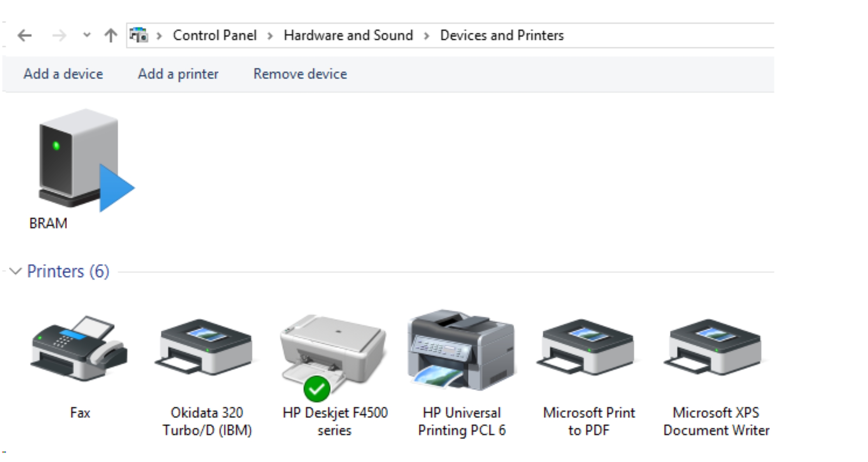Viewport: 868px width, 462px height.
Task: Click Microsoft Print to PDF label
Action: [x=589, y=421]
